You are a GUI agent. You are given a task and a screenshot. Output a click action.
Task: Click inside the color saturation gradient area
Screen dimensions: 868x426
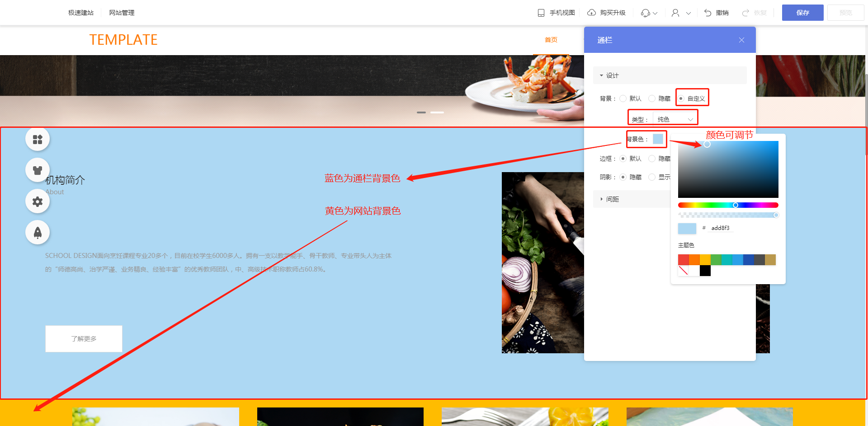(x=728, y=169)
